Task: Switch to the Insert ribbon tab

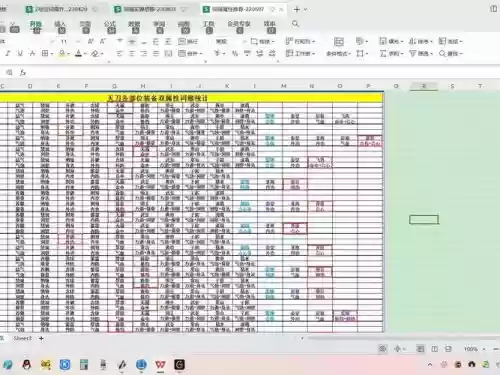Action: [60, 27]
